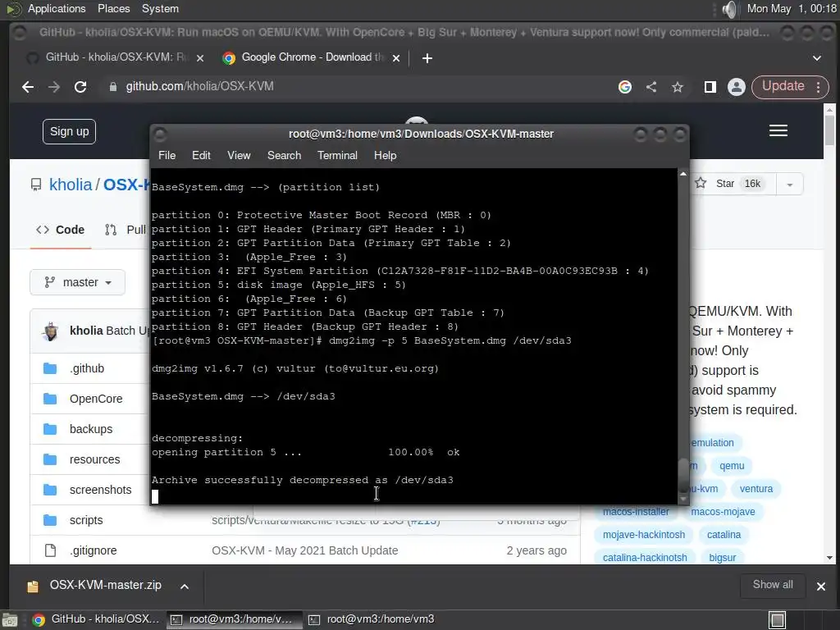This screenshot has height=630, width=840.
Task: Select the mojave-hackintosh topic tag
Action: 644,535
